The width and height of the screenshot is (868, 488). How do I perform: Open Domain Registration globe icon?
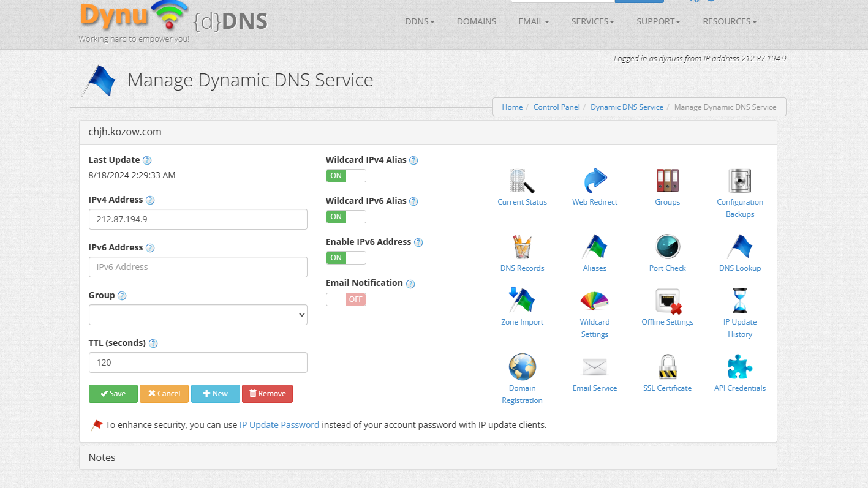pyautogui.click(x=522, y=367)
